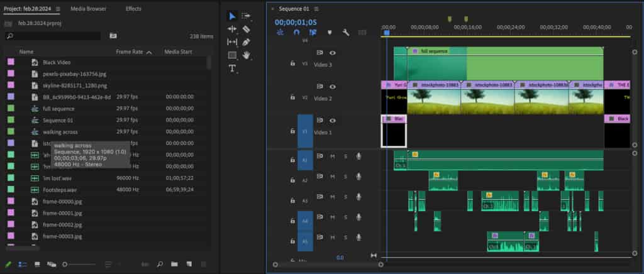
Task: Click the caption track options icon
Action: [x=362, y=33]
